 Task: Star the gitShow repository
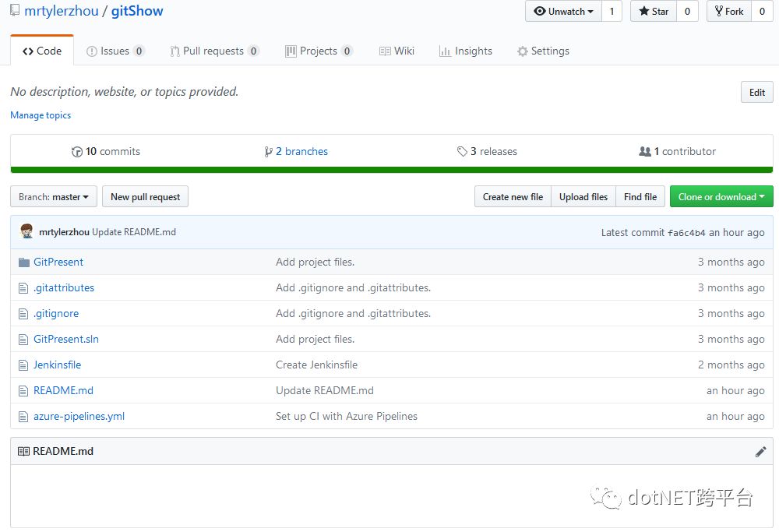[654, 12]
